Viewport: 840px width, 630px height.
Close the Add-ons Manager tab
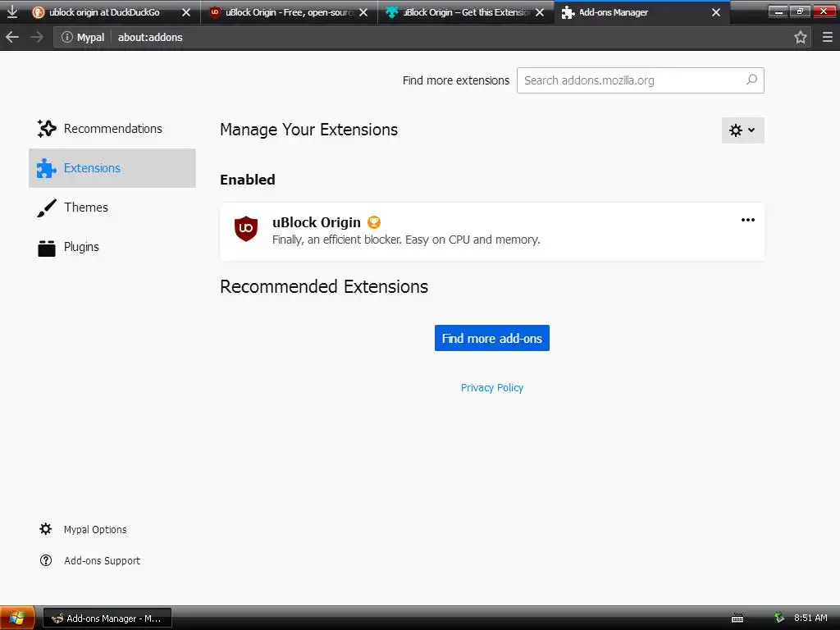716,11
